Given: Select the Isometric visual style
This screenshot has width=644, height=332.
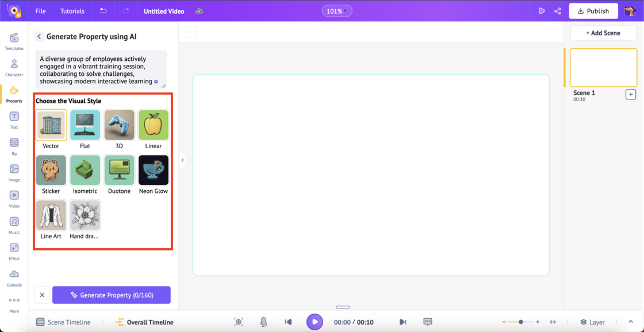Looking at the screenshot, I should click(x=85, y=171).
